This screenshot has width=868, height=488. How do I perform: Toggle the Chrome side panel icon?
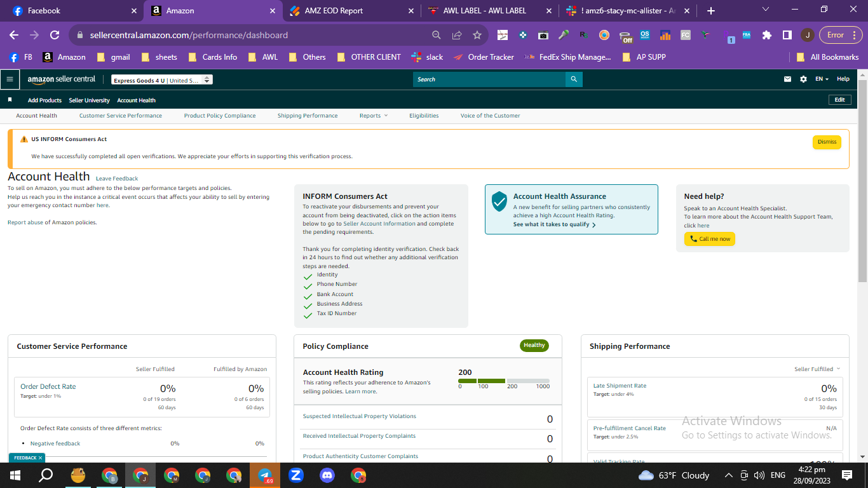787,35
